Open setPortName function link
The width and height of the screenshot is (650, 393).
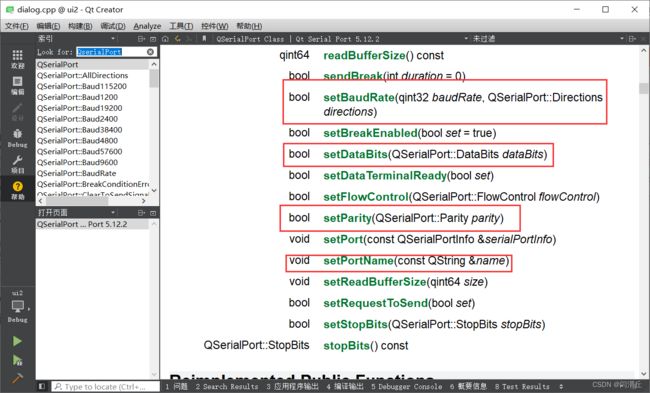[x=358, y=261]
